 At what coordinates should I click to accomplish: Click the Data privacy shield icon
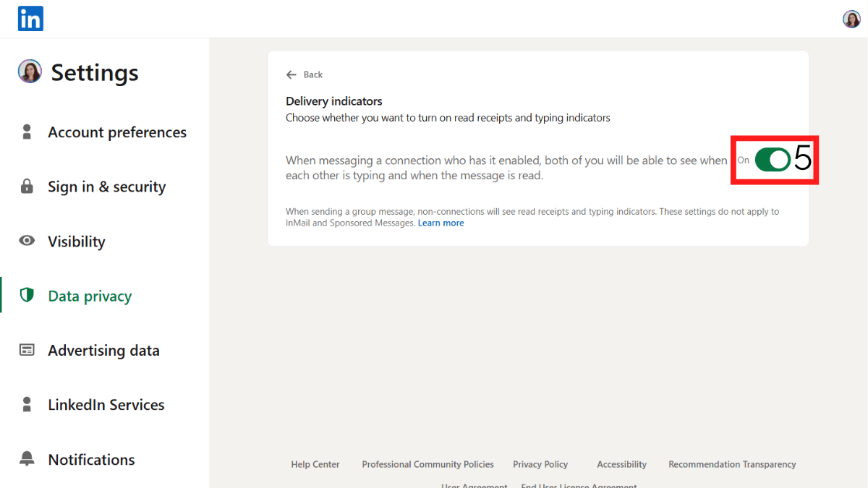[x=27, y=295]
